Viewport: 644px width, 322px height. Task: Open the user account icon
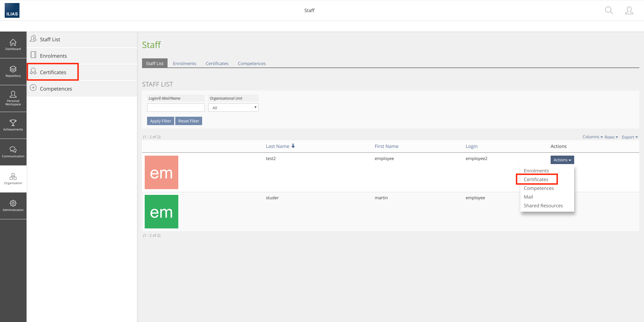point(629,10)
